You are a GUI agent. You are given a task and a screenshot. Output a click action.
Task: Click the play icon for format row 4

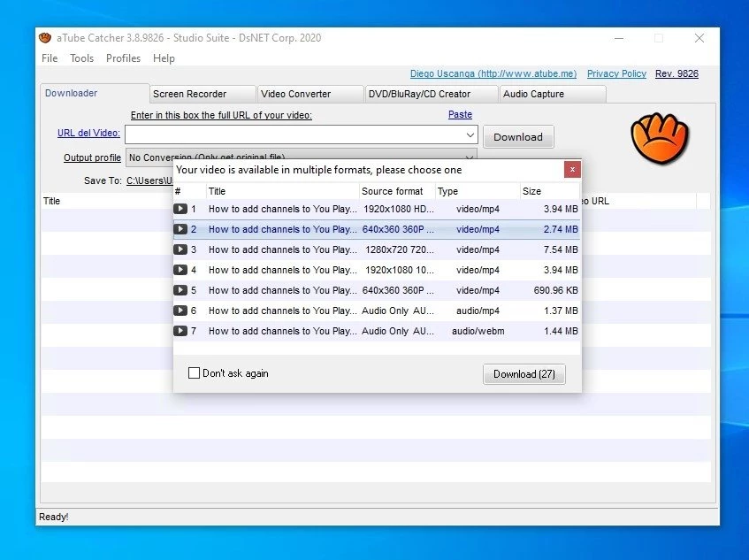(180, 271)
